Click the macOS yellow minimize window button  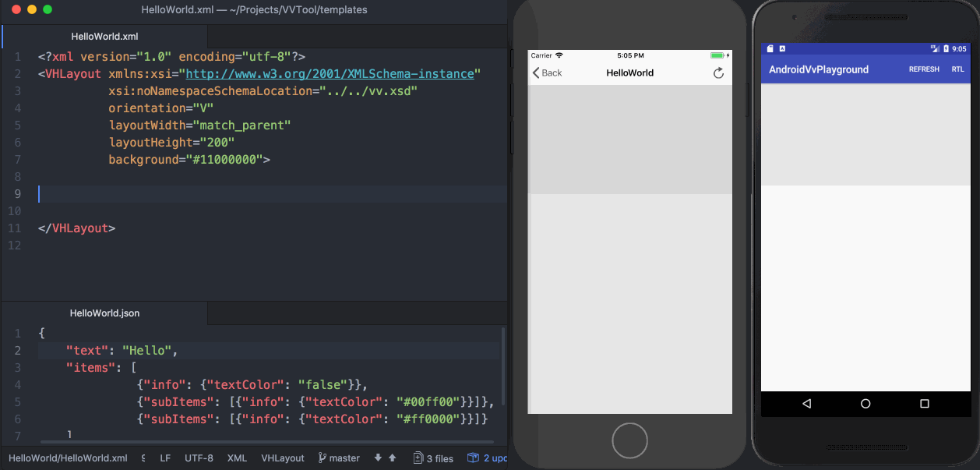pos(32,9)
